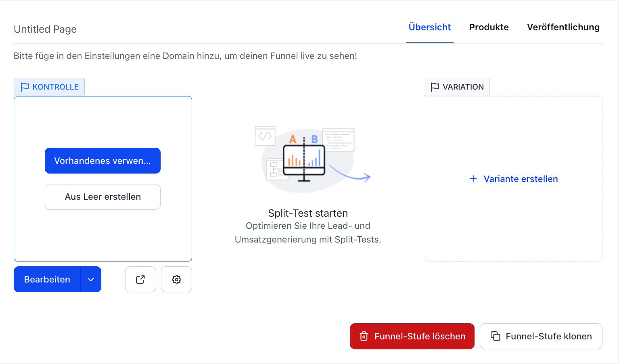The height and width of the screenshot is (364, 619).
Task: Open additional options beside Bearbeiten
Action: (x=91, y=279)
